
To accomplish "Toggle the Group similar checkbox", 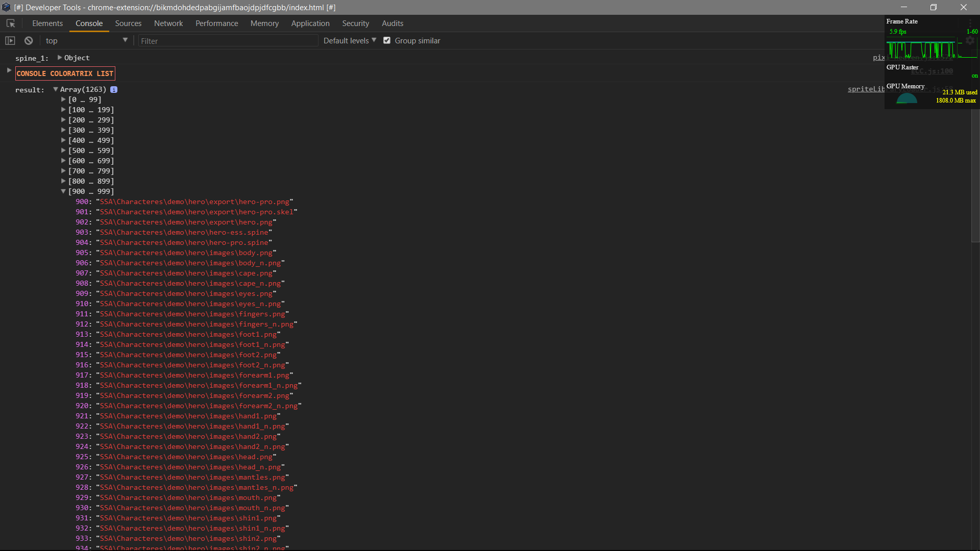I will point(387,40).
